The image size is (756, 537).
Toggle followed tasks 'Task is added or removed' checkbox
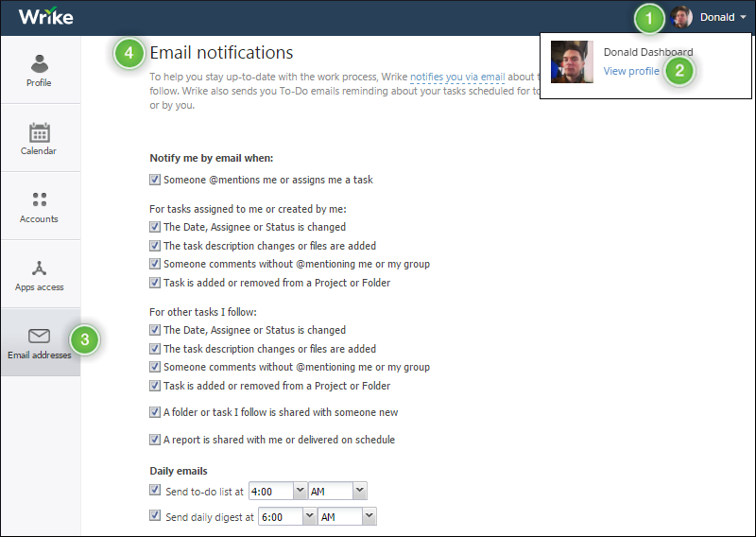155,386
